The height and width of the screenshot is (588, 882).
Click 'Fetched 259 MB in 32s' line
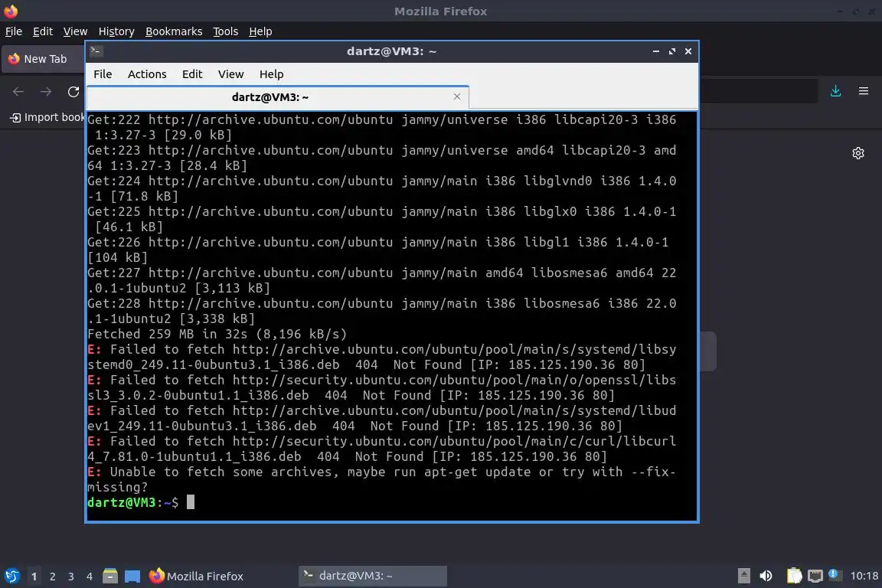point(217,335)
